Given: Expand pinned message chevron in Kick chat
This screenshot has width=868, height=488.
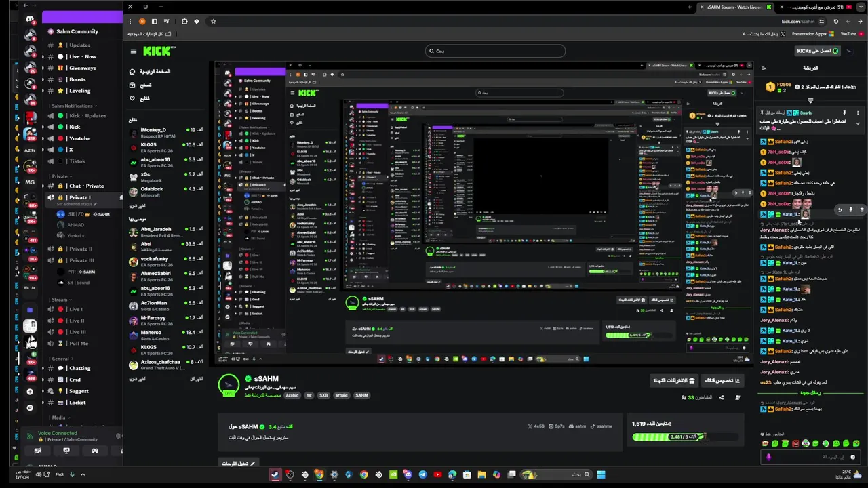Looking at the screenshot, I should 858,123.
